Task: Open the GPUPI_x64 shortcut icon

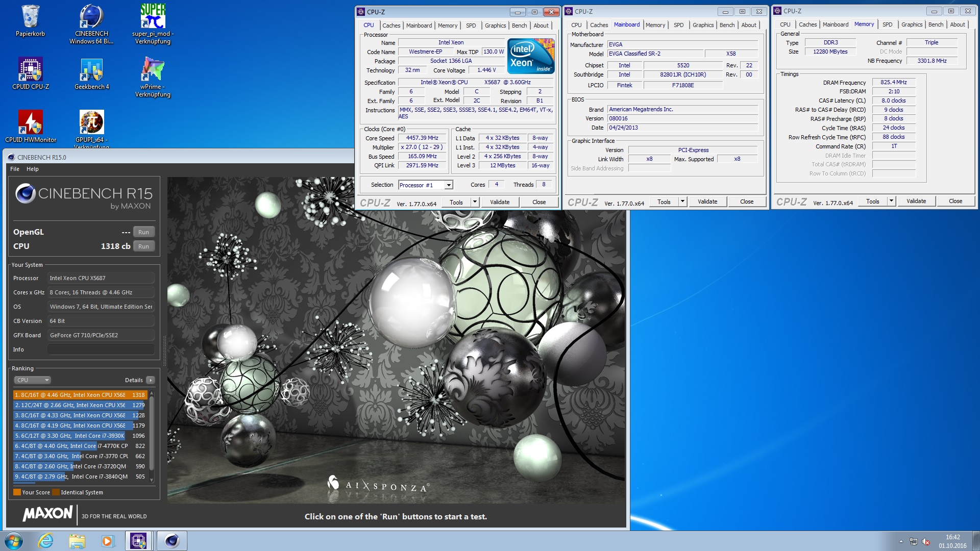Action: (x=91, y=129)
